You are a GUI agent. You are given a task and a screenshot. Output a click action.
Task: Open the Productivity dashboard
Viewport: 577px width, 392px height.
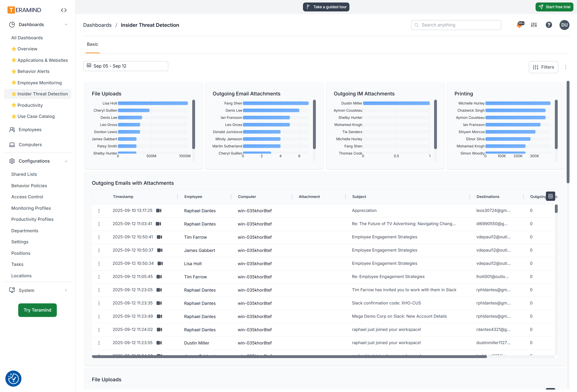coord(30,105)
